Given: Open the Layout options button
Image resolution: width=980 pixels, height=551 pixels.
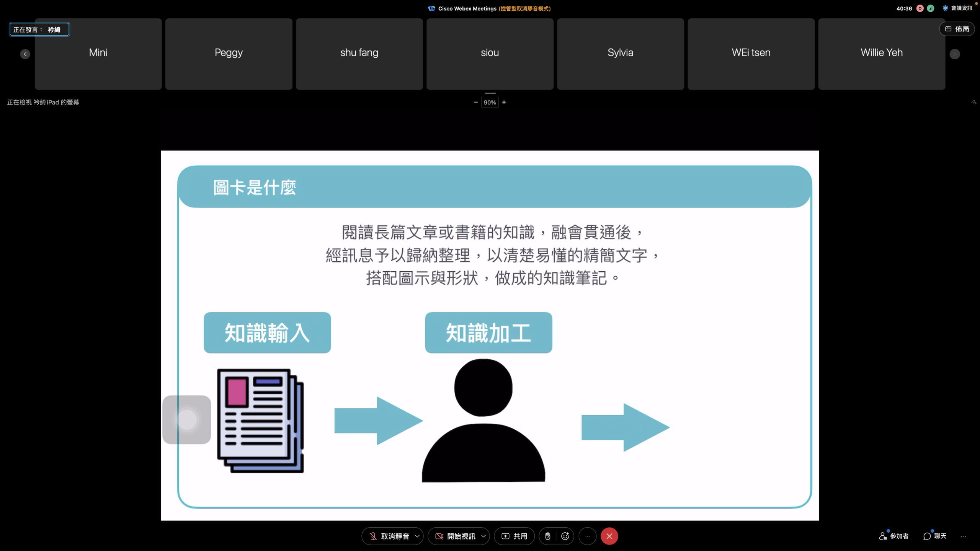Looking at the screenshot, I should coord(957,29).
